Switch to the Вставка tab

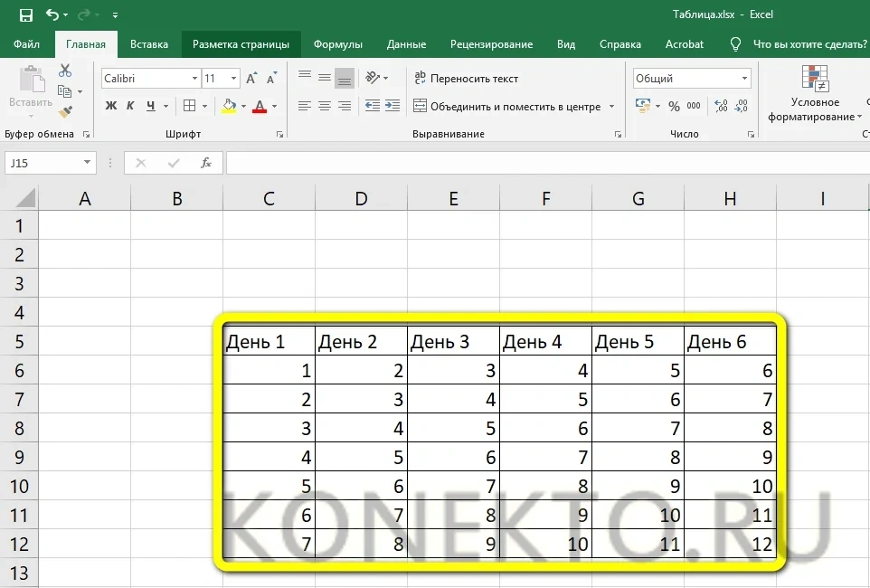(149, 44)
